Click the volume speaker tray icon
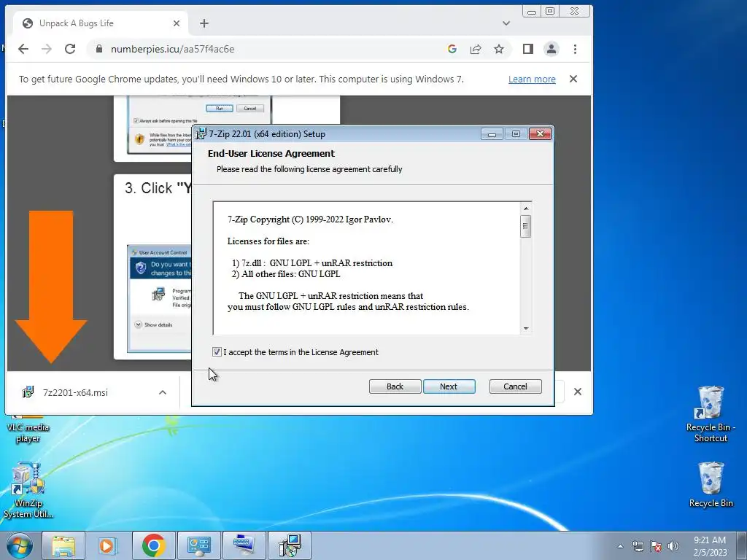747x560 pixels. pos(673,546)
